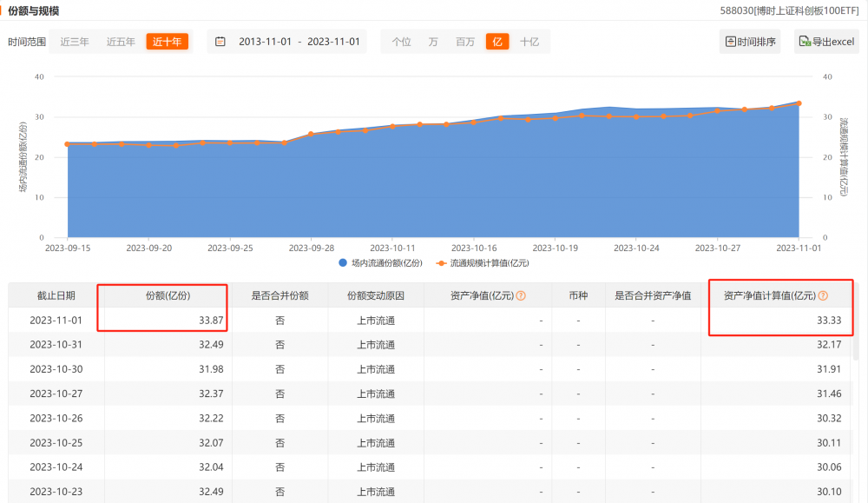Screen dimensions: 868x503
Task: Export the data with 导出excel
Action: 826,42
